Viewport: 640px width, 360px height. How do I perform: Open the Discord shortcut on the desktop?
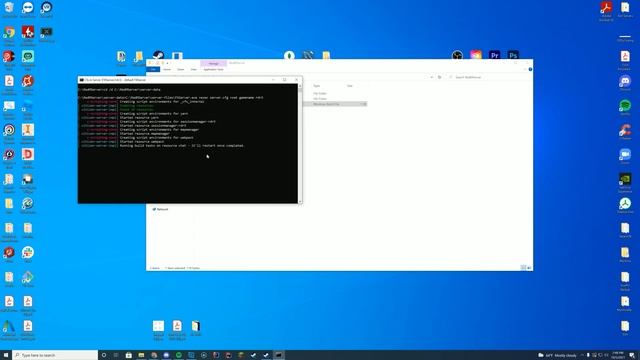[625, 82]
